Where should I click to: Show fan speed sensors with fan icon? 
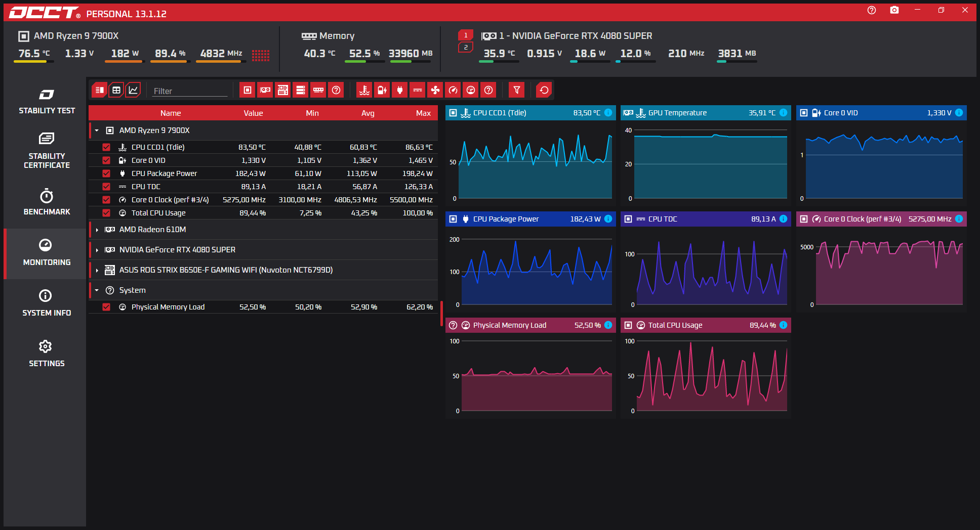435,90
